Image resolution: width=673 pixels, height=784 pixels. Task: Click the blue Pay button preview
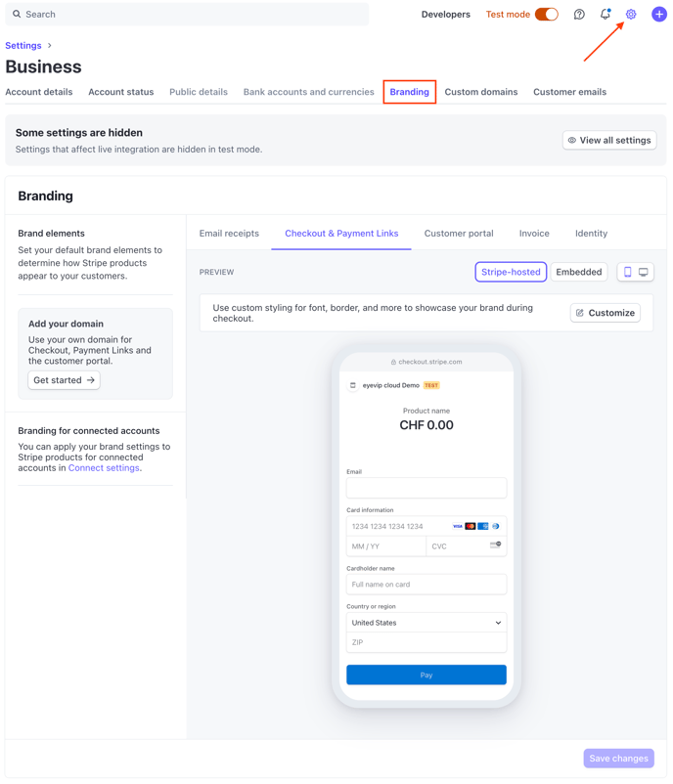pyautogui.click(x=426, y=675)
